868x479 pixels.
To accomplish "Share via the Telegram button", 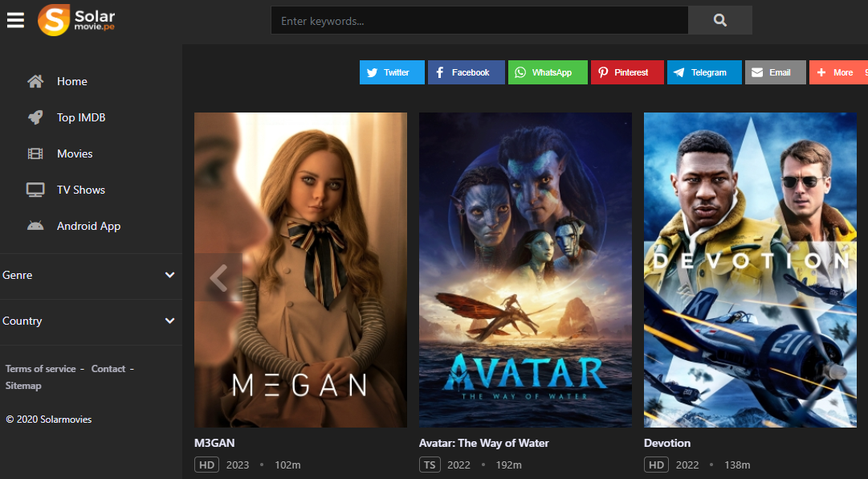I will coord(704,72).
